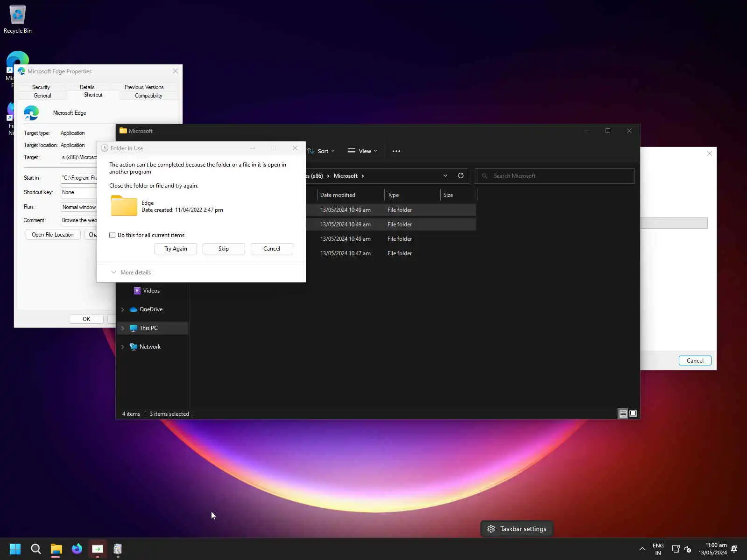Click the Shortcut key field in Edge Properties

click(79, 192)
